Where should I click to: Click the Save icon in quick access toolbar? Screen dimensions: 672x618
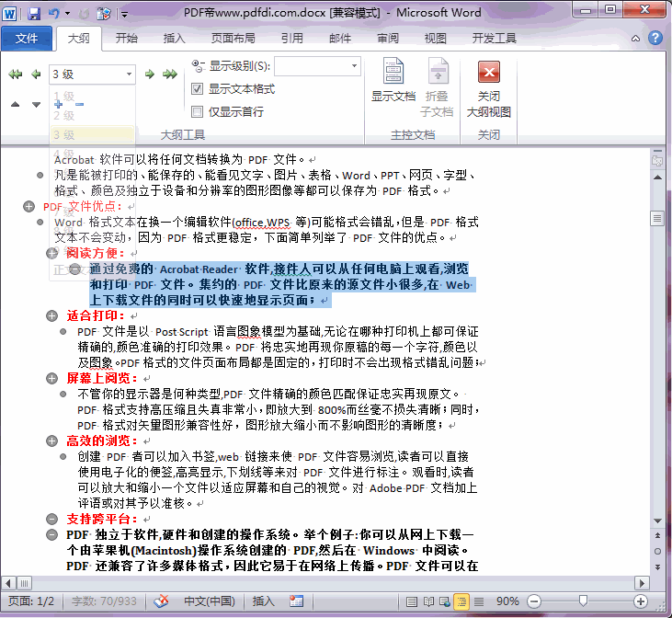[x=34, y=14]
